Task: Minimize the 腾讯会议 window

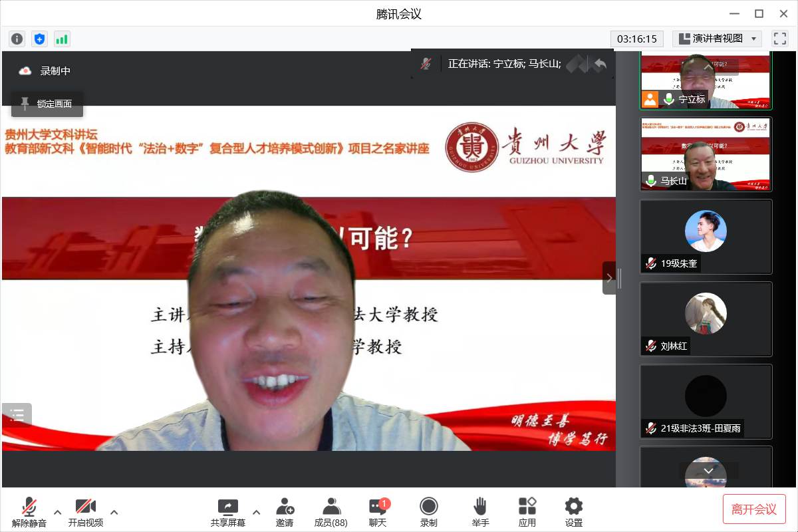Action: click(734, 13)
